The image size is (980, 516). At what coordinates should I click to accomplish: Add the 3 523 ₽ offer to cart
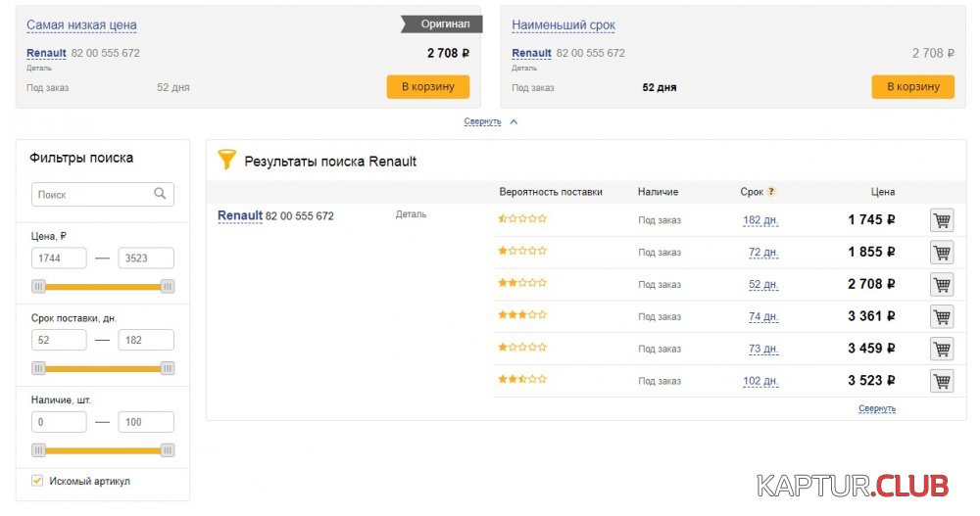pos(941,381)
